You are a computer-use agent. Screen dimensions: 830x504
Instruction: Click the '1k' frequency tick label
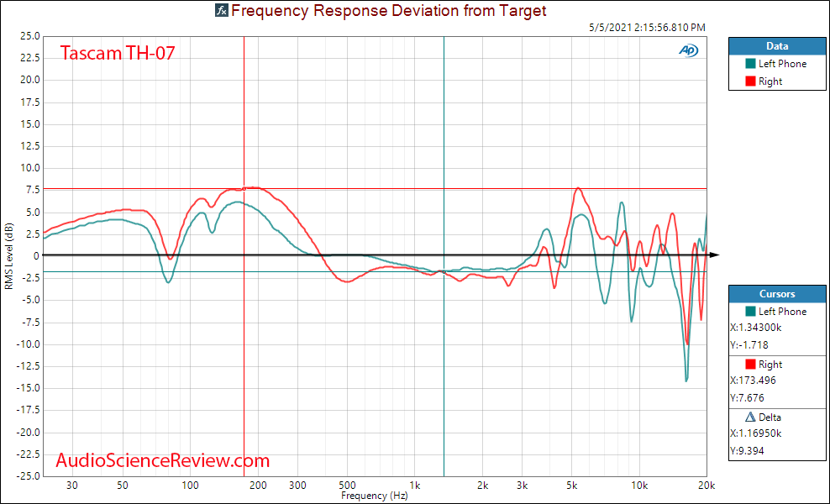[x=414, y=485]
